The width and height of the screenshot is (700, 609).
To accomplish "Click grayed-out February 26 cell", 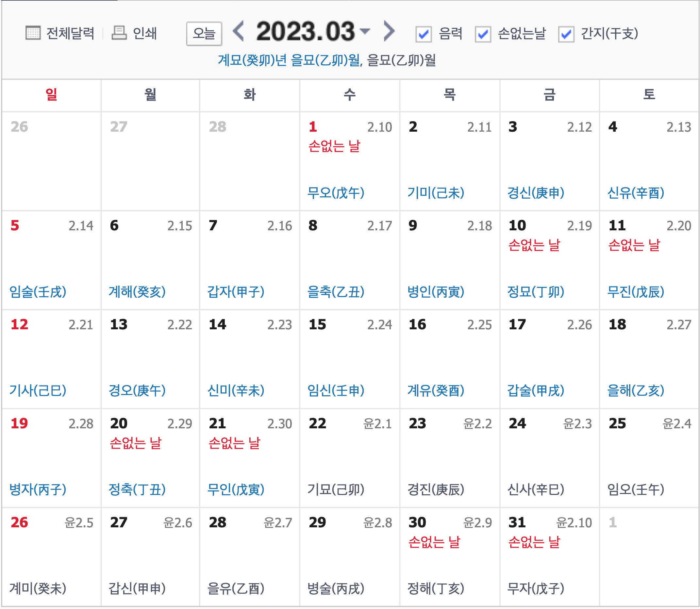I will tap(19, 127).
